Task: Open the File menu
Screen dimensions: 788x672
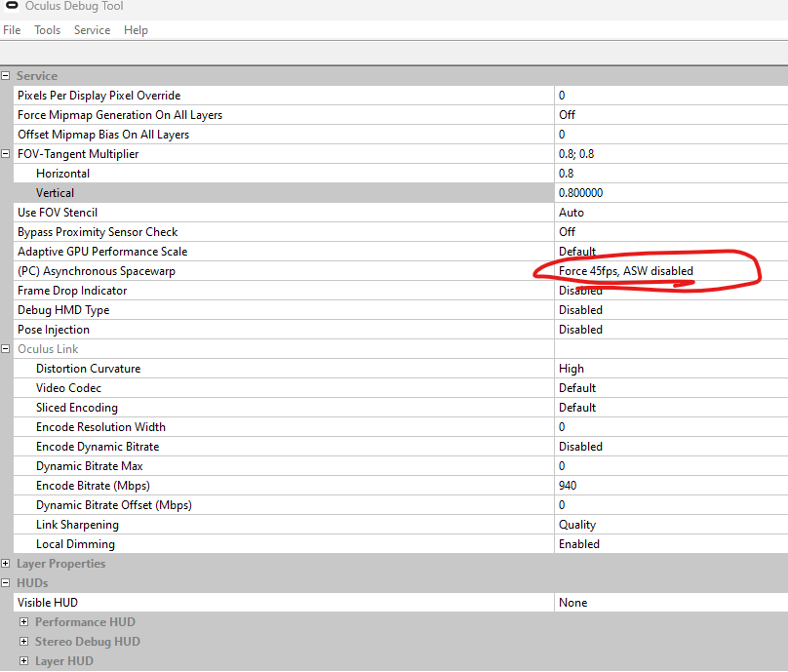Action: (12, 30)
